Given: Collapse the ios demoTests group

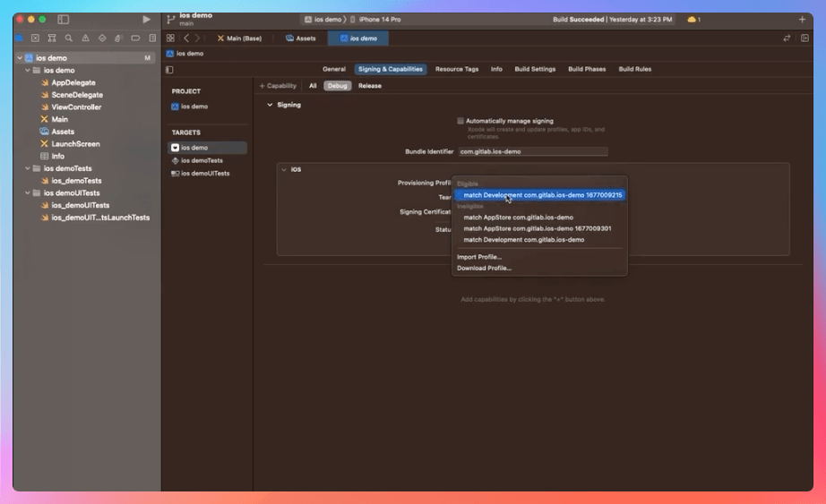Looking at the screenshot, I should [x=28, y=168].
